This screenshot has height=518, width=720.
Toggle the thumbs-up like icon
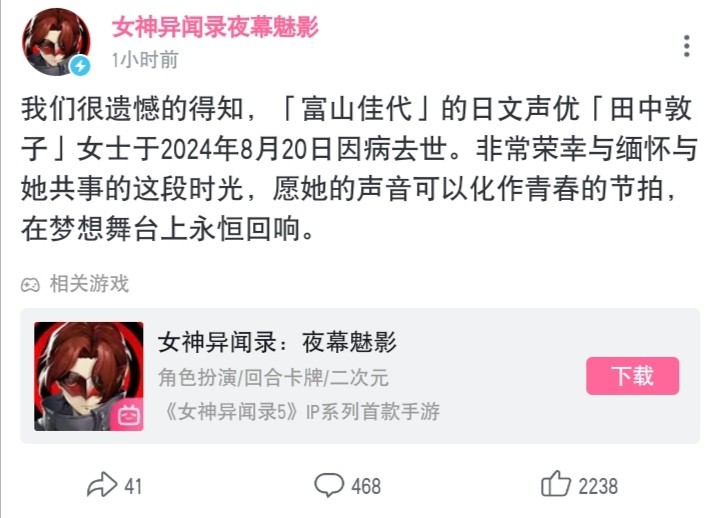[x=556, y=484]
